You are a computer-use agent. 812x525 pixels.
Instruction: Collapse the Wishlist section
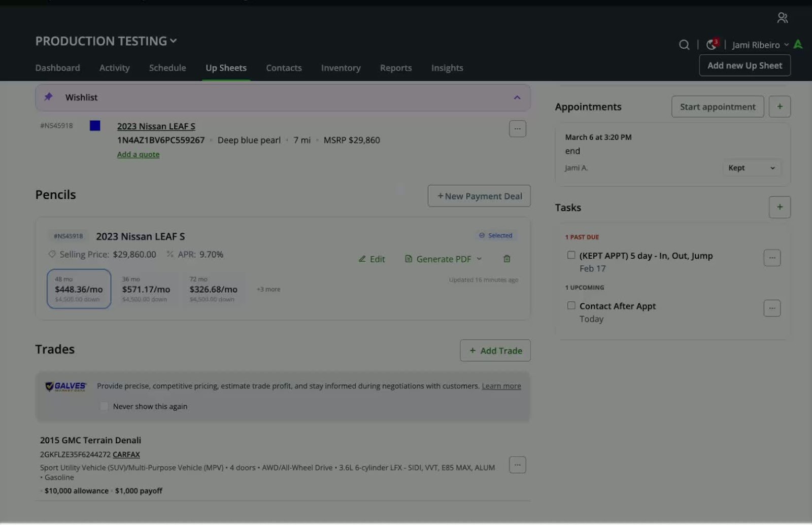(517, 98)
